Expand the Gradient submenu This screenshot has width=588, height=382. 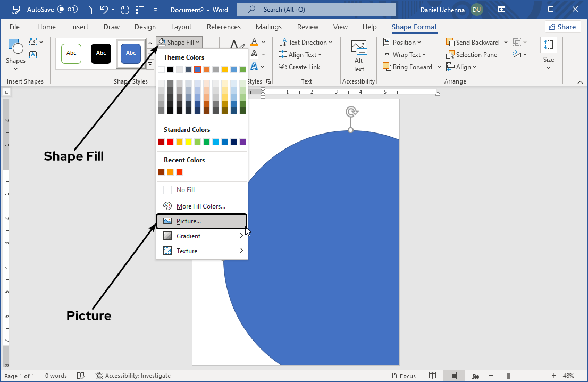(x=202, y=236)
